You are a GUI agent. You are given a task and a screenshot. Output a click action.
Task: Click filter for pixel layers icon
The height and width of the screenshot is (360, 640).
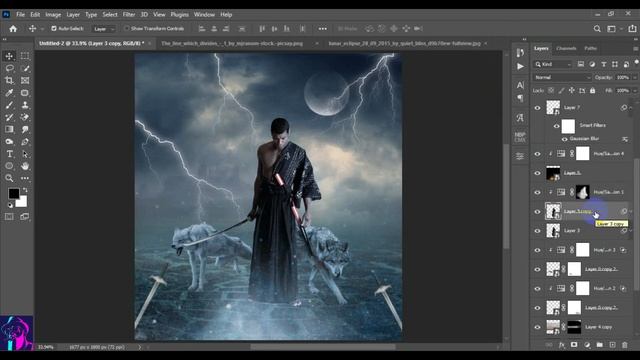[x=580, y=64]
